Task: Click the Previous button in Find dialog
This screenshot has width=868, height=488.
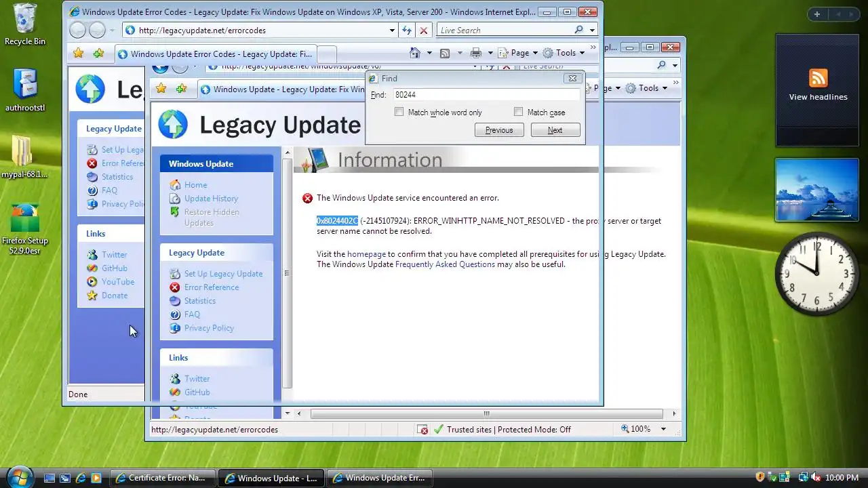Action: click(x=499, y=130)
